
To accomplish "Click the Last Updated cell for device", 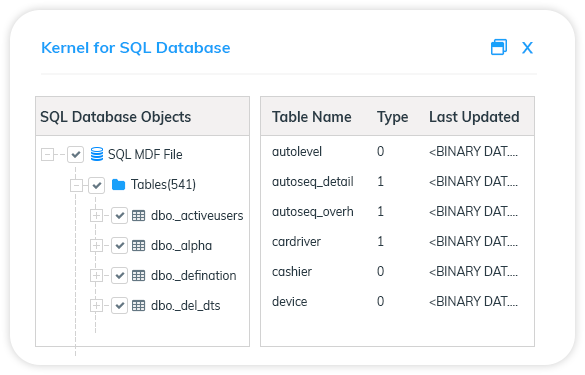I will tap(473, 301).
